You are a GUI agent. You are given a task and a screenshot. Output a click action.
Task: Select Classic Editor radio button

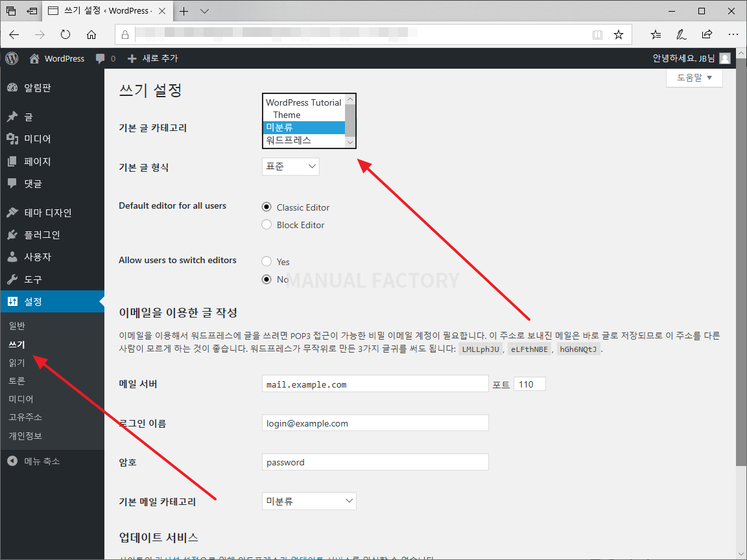(x=267, y=207)
